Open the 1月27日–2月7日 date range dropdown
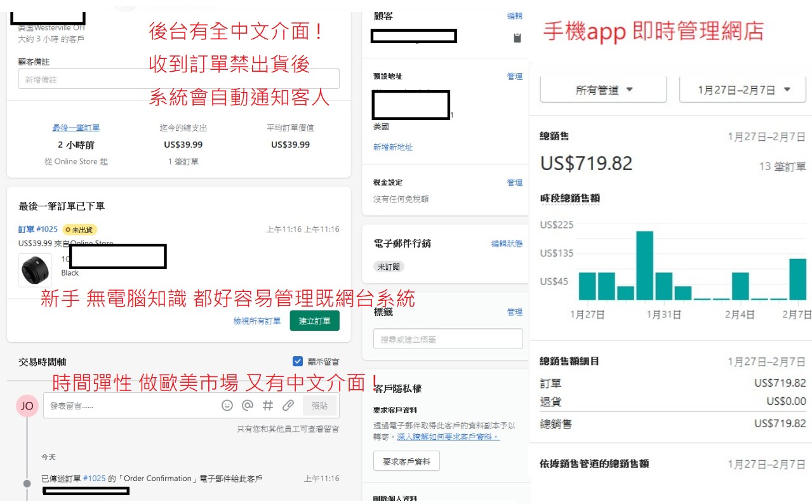 coord(742,90)
